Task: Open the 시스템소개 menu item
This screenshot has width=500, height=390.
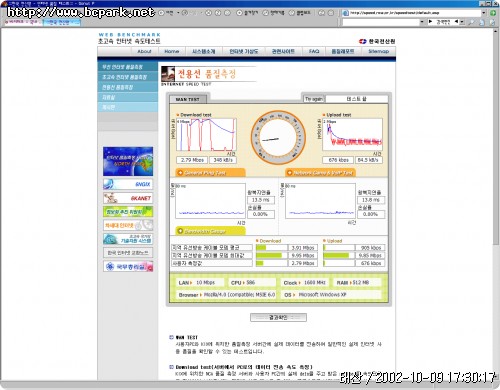Action: pyautogui.click(x=204, y=51)
